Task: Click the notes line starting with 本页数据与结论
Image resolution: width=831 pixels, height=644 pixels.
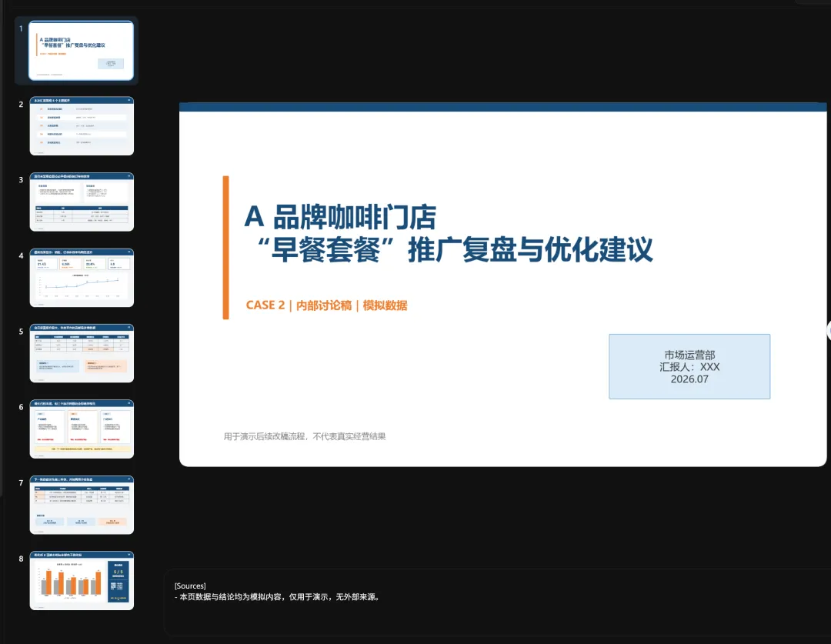Action: coord(277,597)
